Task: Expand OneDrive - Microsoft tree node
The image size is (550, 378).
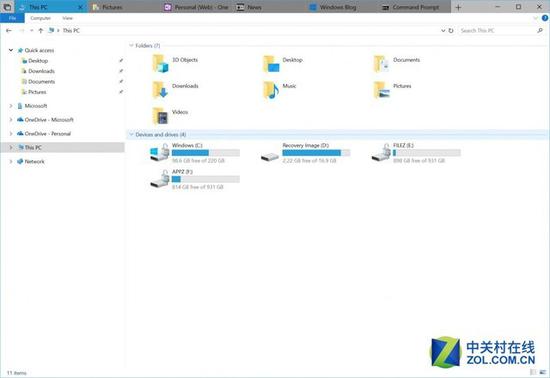Action: [x=11, y=120]
